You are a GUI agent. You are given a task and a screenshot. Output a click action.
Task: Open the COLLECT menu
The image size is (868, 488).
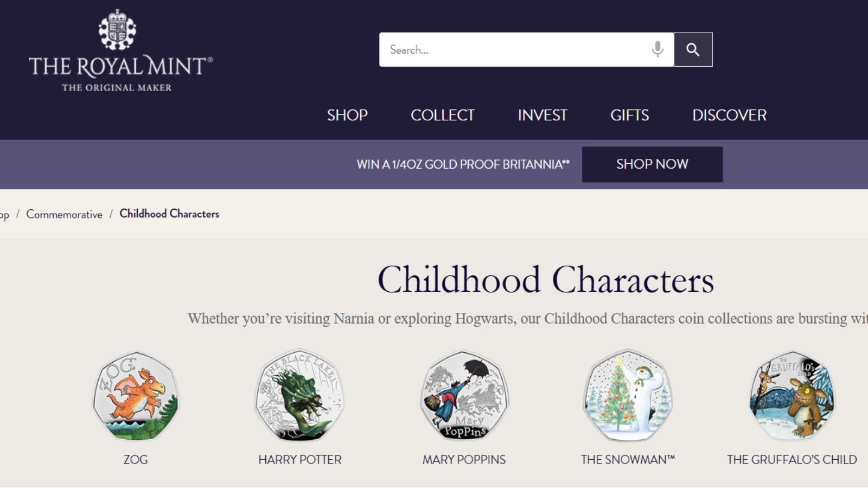(443, 115)
